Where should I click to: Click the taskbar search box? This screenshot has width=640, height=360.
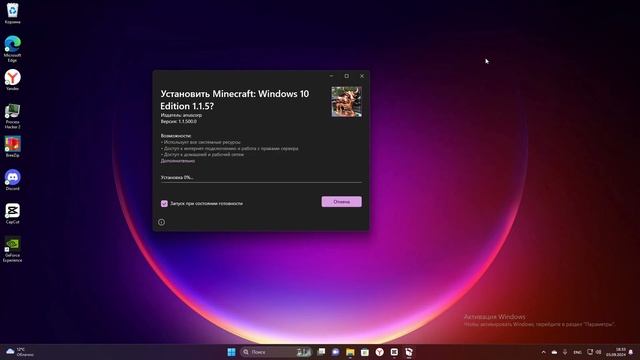pyautogui.click(x=276, y=352)
